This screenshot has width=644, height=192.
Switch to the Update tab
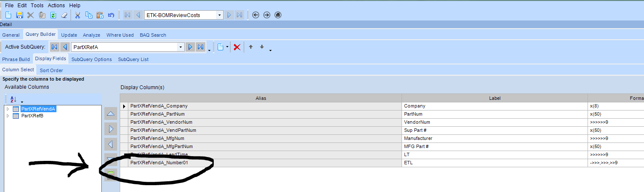tap(69, 35)
